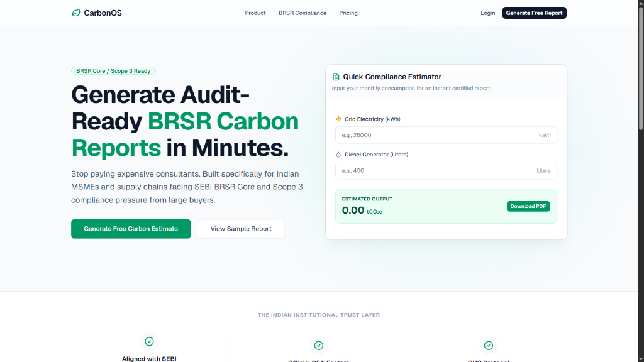Click the checkmark icon above GHG Protocol
644x362 pixels.
tap(488, 346)
